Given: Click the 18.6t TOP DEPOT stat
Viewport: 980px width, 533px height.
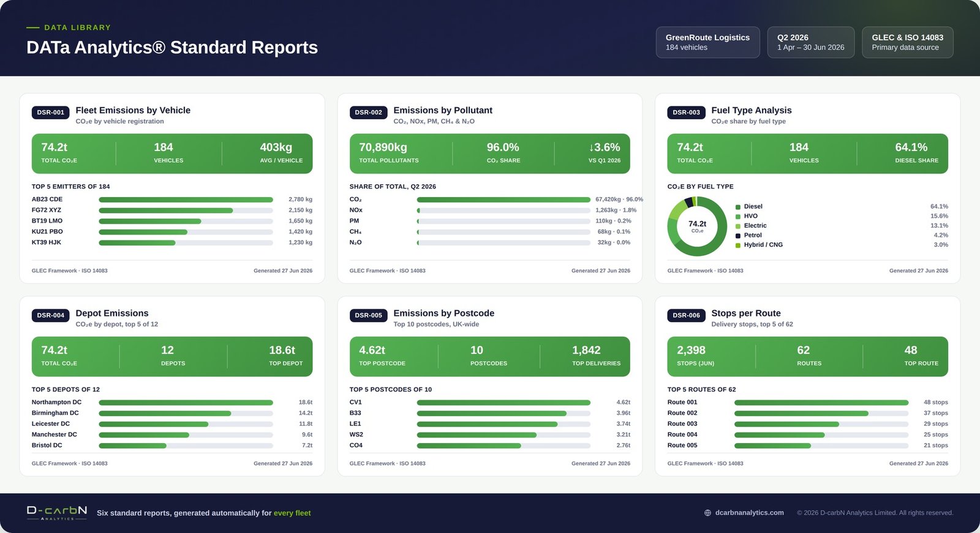Looking at the screenshot, I should click(285, 356).
